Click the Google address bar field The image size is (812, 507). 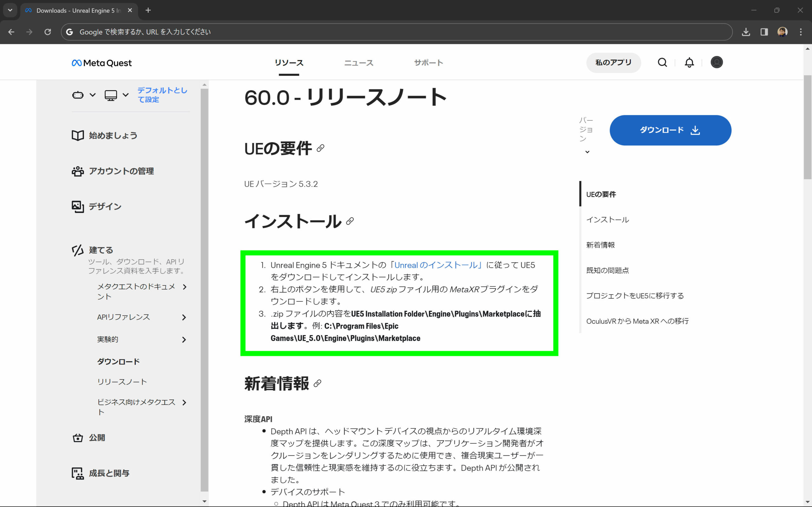[x=396, y=32]
